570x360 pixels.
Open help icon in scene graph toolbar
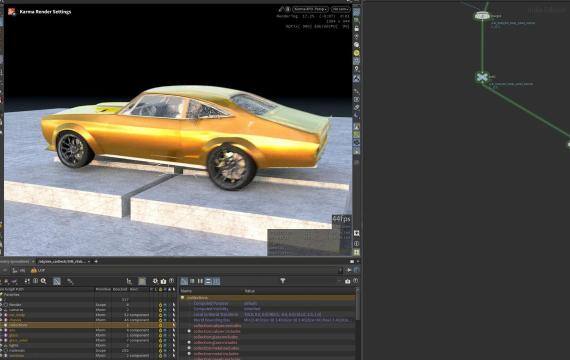point(172,281)
